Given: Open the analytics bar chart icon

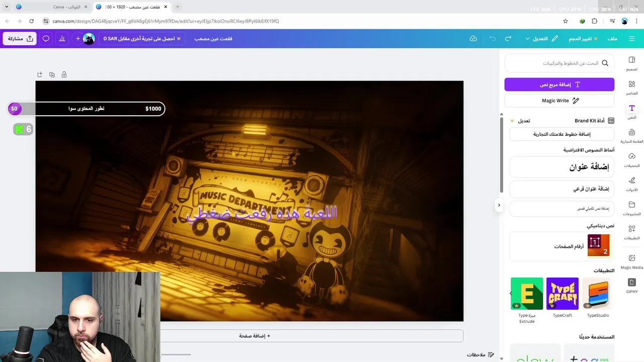Looking at the screenshot, I should pyautogui.click(x=62, y=39).
